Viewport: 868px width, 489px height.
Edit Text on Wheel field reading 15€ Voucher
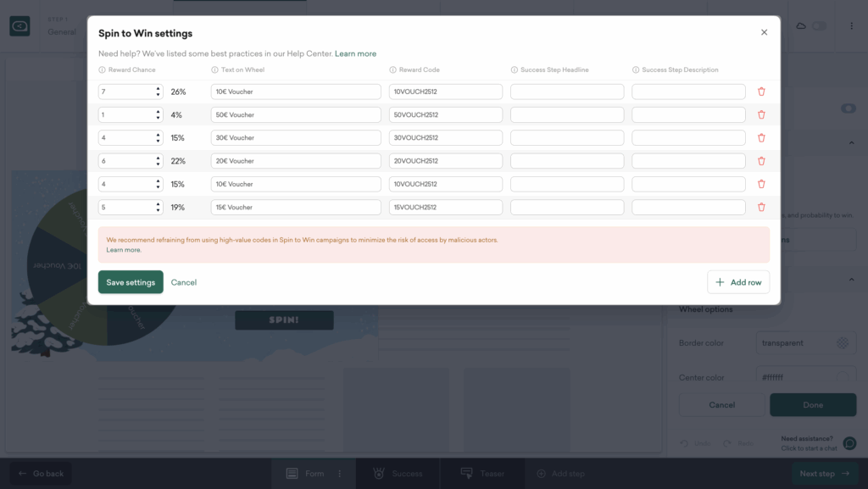pos(296,207)
